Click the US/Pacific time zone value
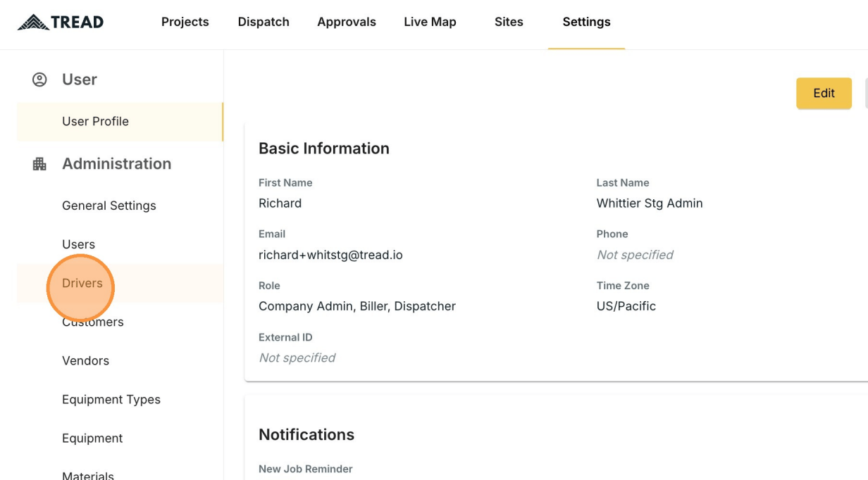This screenshot has height=480, width=868. tap(626, 306)
